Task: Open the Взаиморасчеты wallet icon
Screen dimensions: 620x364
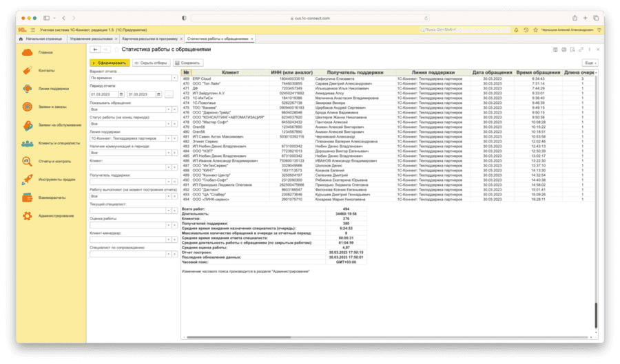Action: pyautogui.click(x=28, y=197)
